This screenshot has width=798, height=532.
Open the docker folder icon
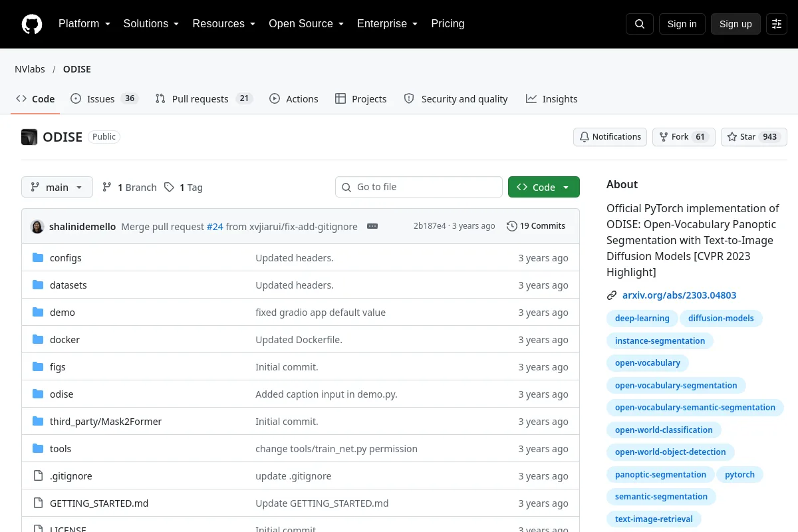[x=38, y=340]
